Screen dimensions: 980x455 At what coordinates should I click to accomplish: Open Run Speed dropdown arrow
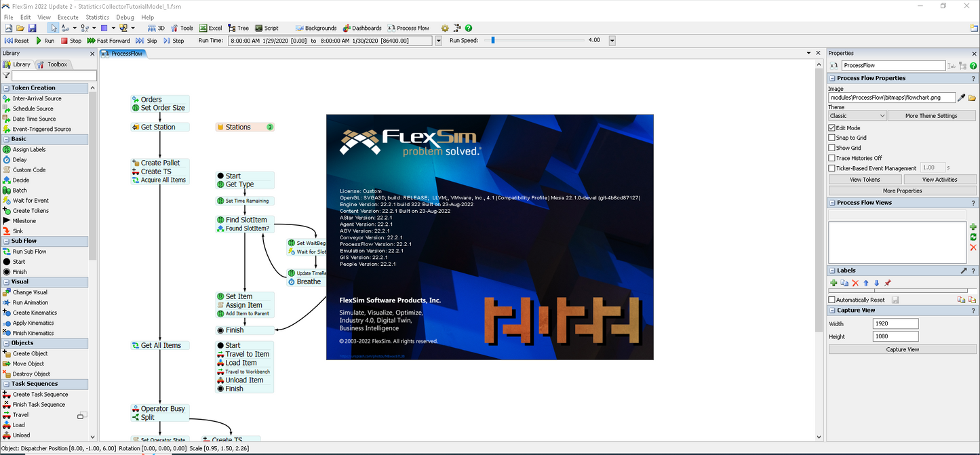click(612, 41)
